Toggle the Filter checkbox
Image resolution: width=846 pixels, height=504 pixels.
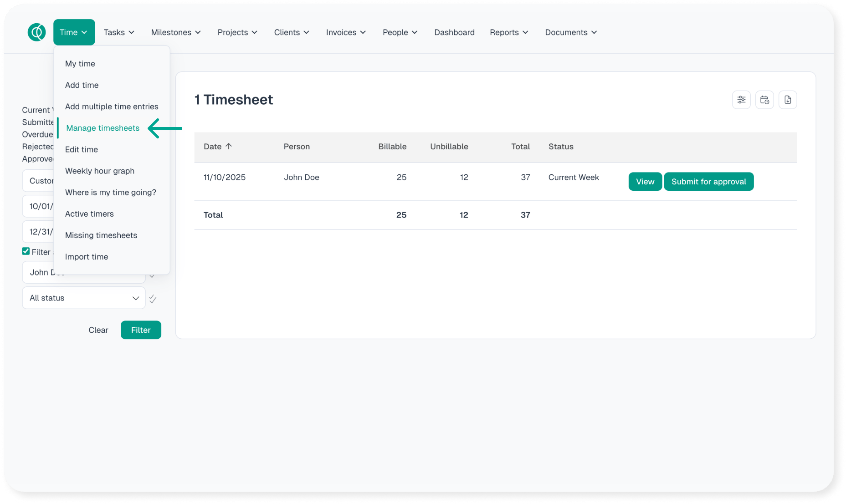(26, 251)
